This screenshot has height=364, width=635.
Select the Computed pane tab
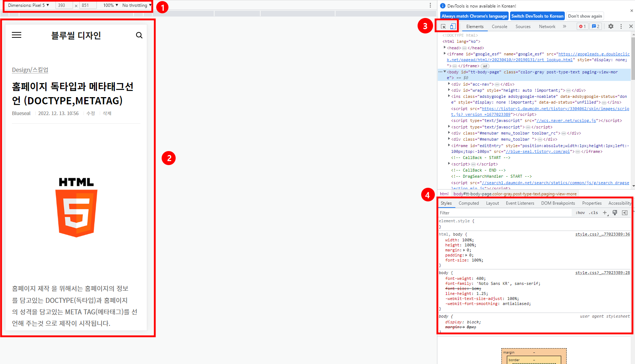(469, 203)
